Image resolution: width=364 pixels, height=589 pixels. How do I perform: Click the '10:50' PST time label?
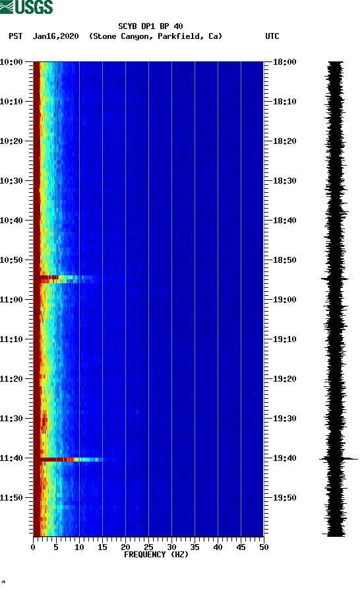(x=11, y=260)
